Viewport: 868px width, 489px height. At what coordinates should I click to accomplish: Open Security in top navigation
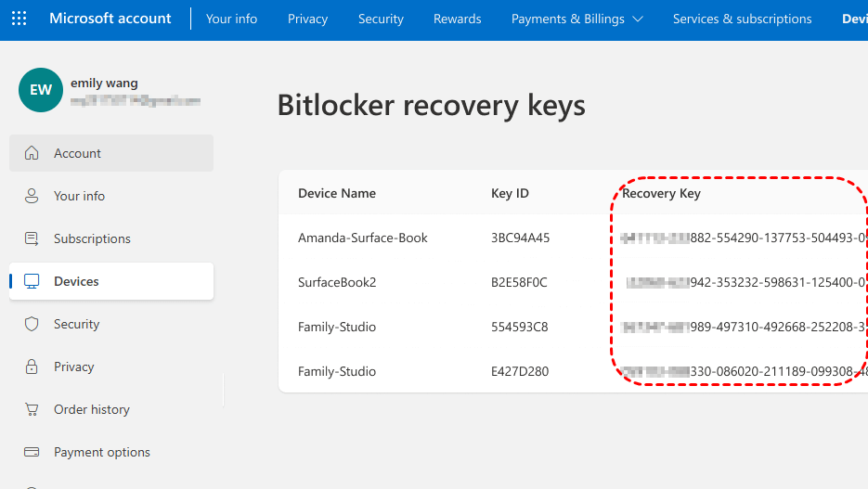[381, 19]
